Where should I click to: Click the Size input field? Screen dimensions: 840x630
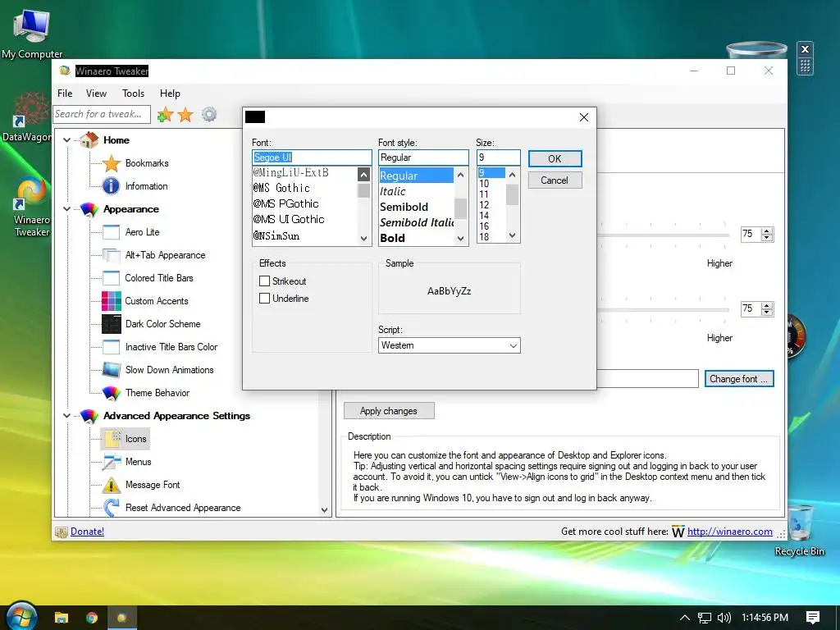click(498, 157)
